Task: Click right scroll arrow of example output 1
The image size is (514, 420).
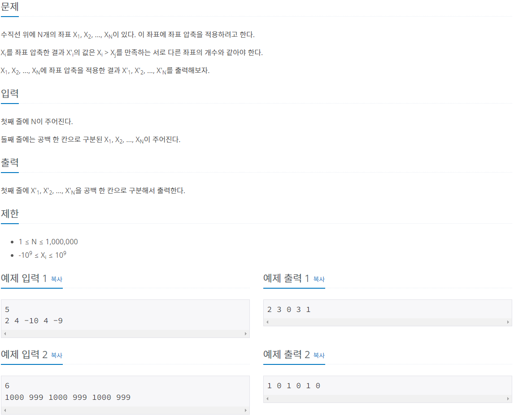Action: pyautogui.click(x=508, y=322)
